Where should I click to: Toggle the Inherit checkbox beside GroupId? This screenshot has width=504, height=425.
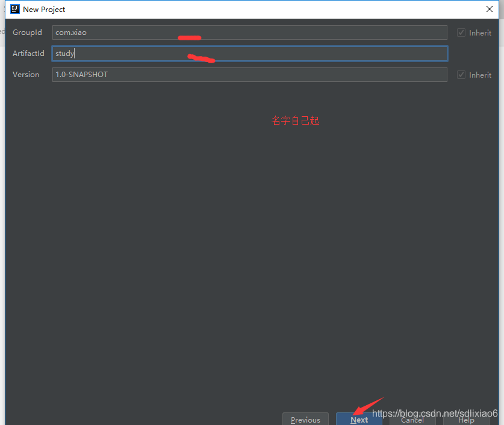pos(461,33)
